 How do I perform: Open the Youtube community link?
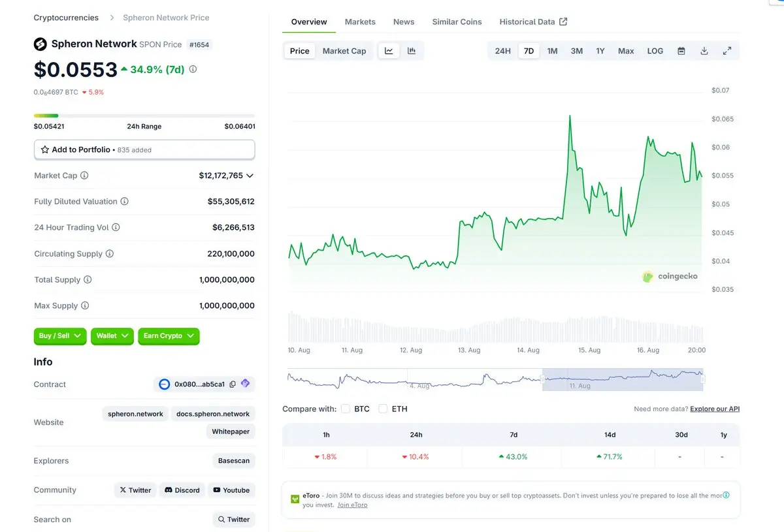(x=231, y=490)
